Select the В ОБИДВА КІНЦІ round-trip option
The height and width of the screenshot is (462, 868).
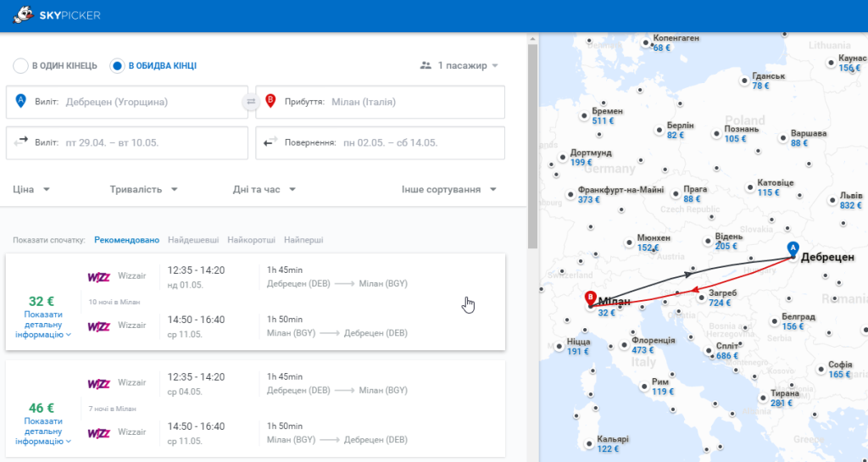[x=153, y=66]
